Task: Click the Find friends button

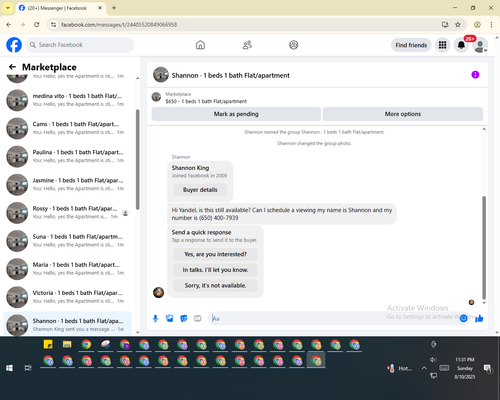Action: coord(411,45)
